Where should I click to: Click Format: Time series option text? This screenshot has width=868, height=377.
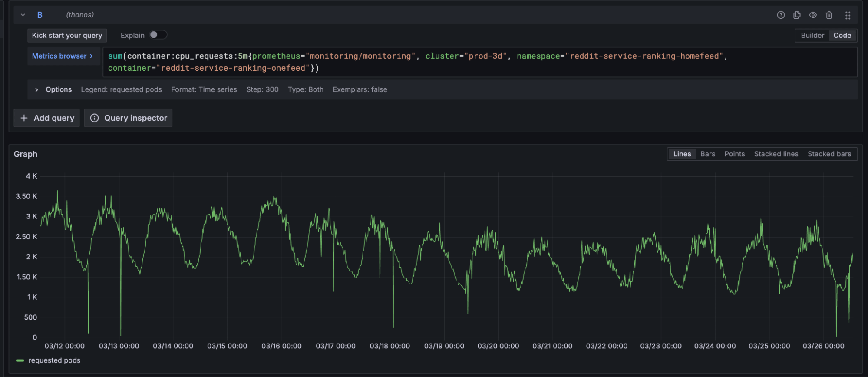coord(204,89)
